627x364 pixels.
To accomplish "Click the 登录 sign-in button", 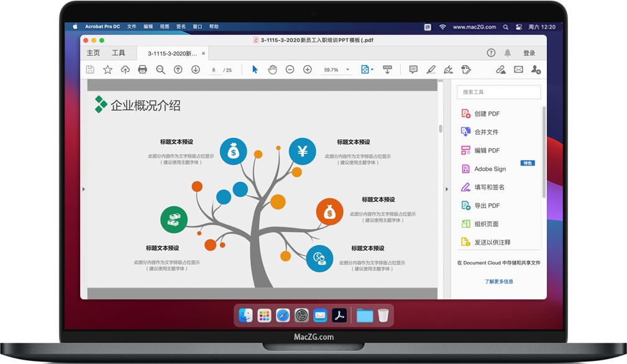I will [529, 53].
